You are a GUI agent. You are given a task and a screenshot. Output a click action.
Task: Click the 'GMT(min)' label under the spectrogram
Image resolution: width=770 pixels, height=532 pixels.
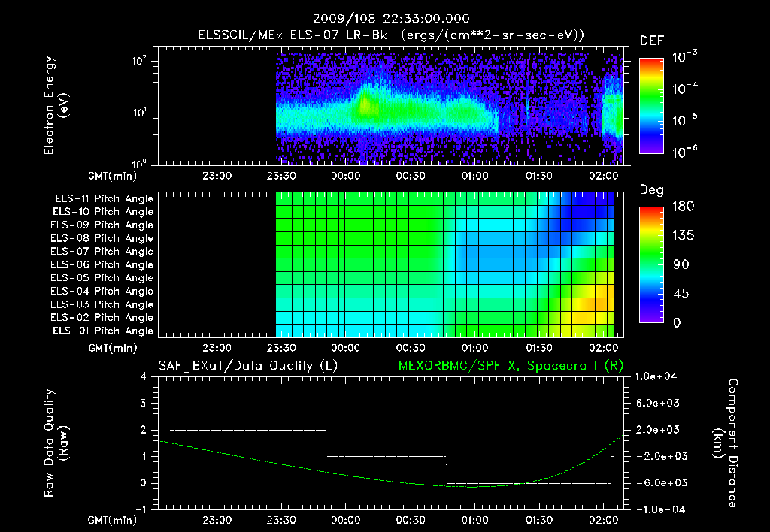coord(113,176)
